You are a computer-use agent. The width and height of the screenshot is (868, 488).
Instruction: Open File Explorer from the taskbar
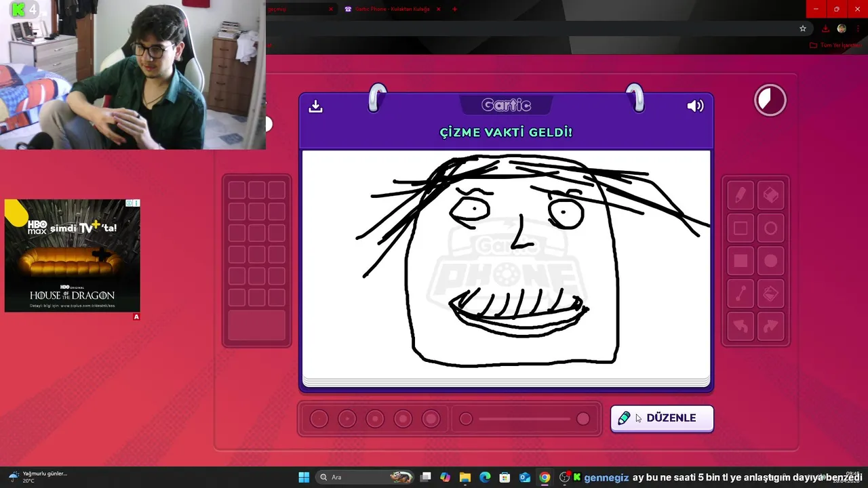465,477
